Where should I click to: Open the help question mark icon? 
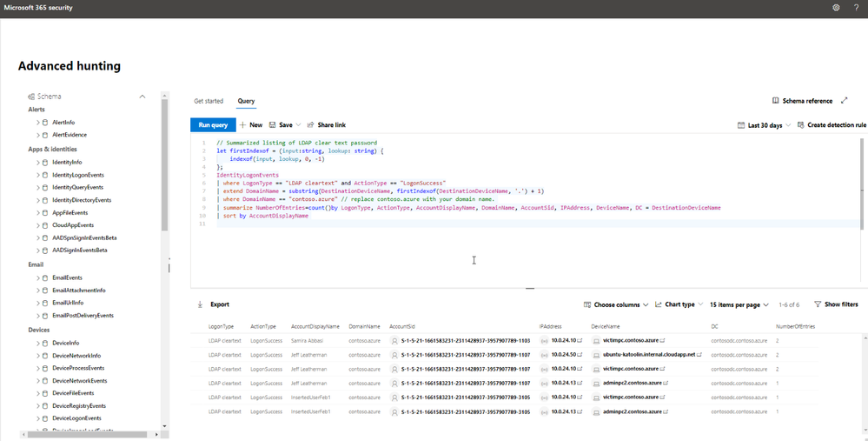point(856,8)
